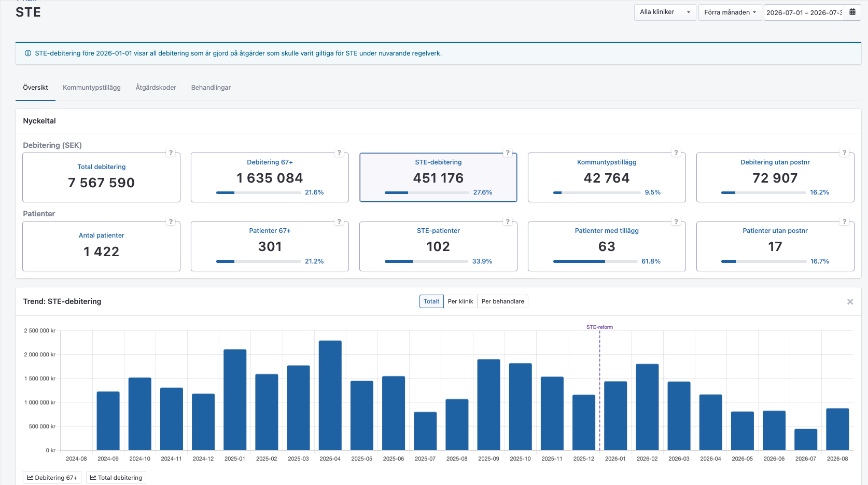Screen dimensions: 868x485
Task: Open help for Kommuntypstillägg card
Action: (676, 153)
